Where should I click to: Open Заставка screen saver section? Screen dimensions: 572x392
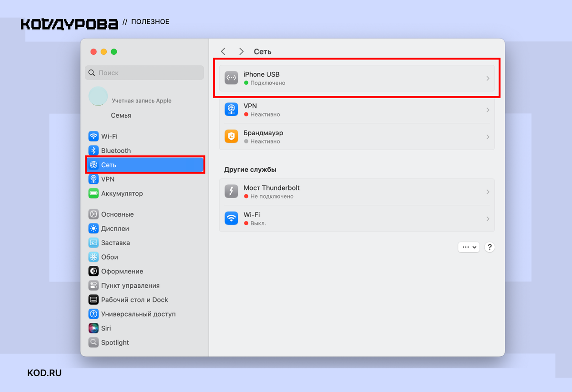[x=145, y=243]
